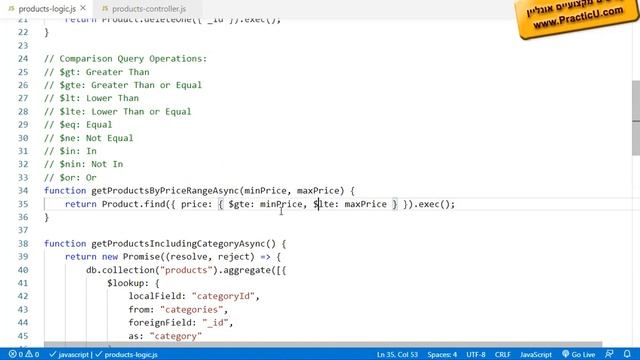This screenshot has width=640, height=360.
Task: Start Go Live server
Action: [578, 354]
